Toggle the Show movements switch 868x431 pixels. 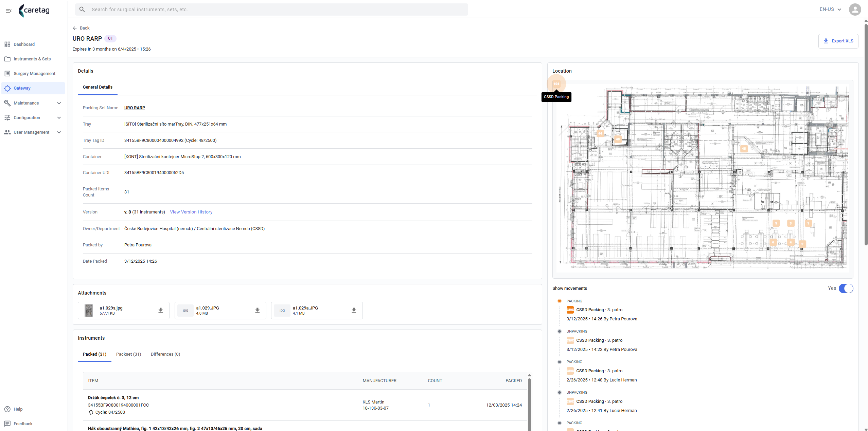click(846, 288)
